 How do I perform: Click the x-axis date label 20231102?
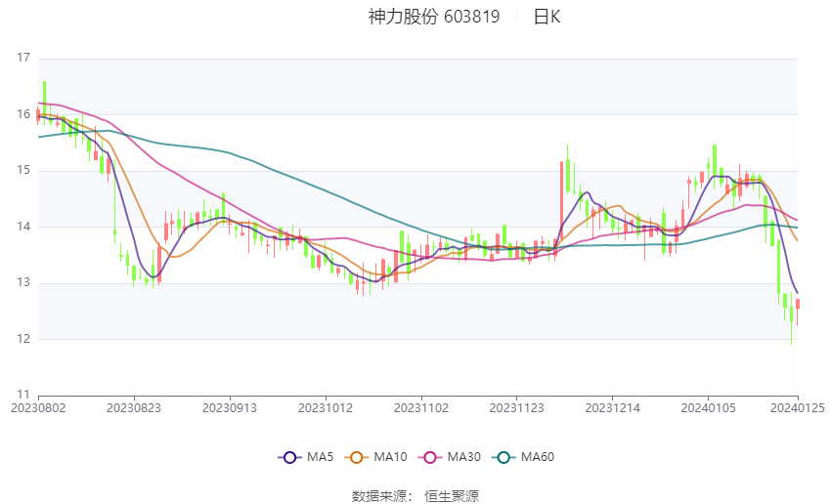click(x=421, y=408)
